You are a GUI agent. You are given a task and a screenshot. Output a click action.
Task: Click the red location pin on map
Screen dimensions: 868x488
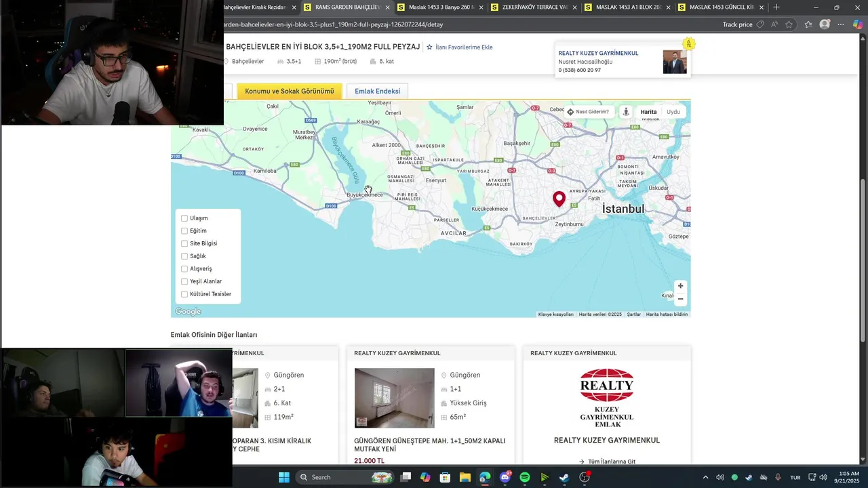(x=559, y=199)
